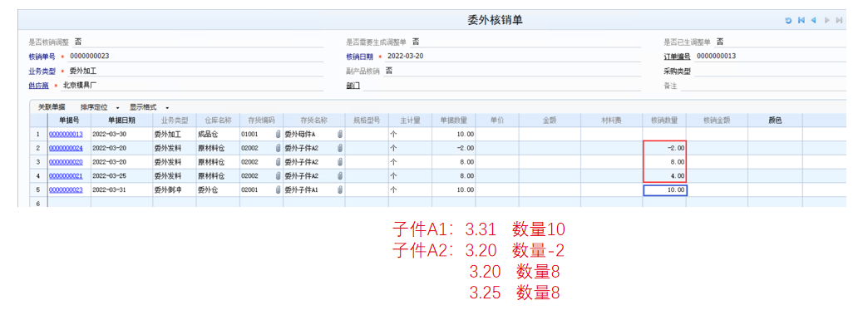This screenshot has width=868, height=315.
Task: Click the 存货名称 column header
Action: [314, 121]
